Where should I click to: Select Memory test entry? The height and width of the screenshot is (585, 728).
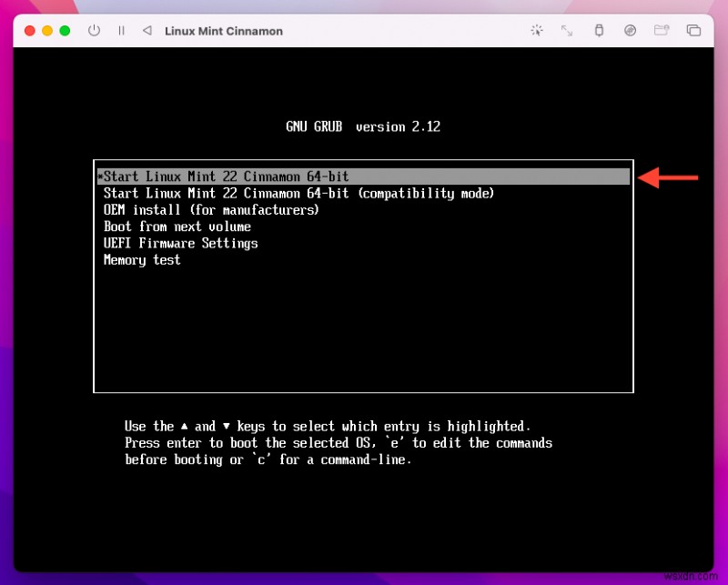[x=142, y=260]
